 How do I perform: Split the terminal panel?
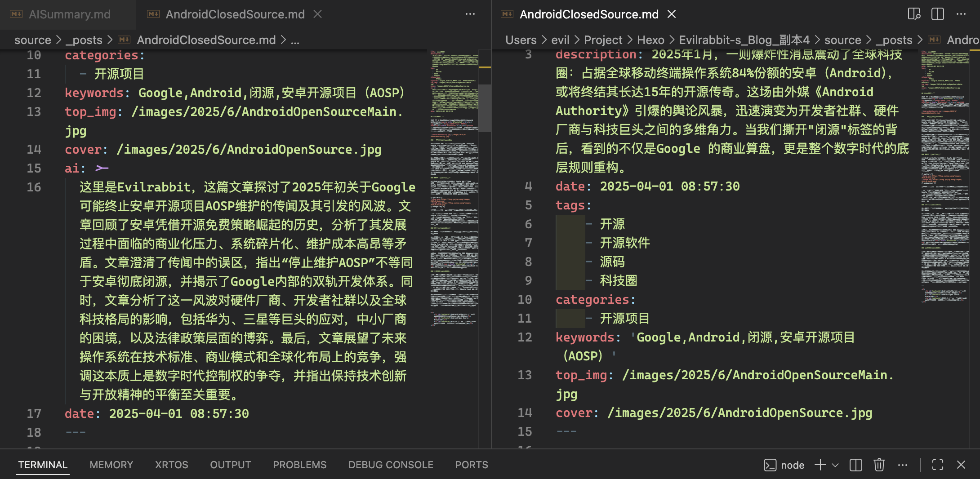point(856,465)
